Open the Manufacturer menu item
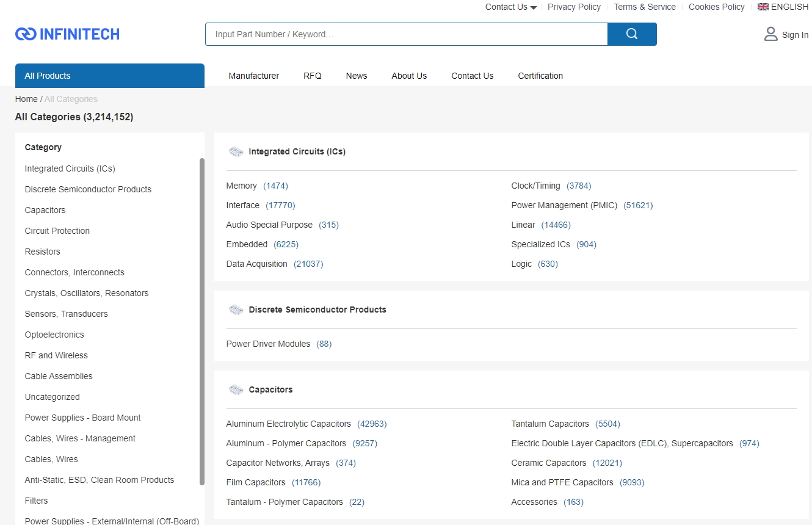The height and width of the screenshot is (525, 812). click(x=253, y=76)
